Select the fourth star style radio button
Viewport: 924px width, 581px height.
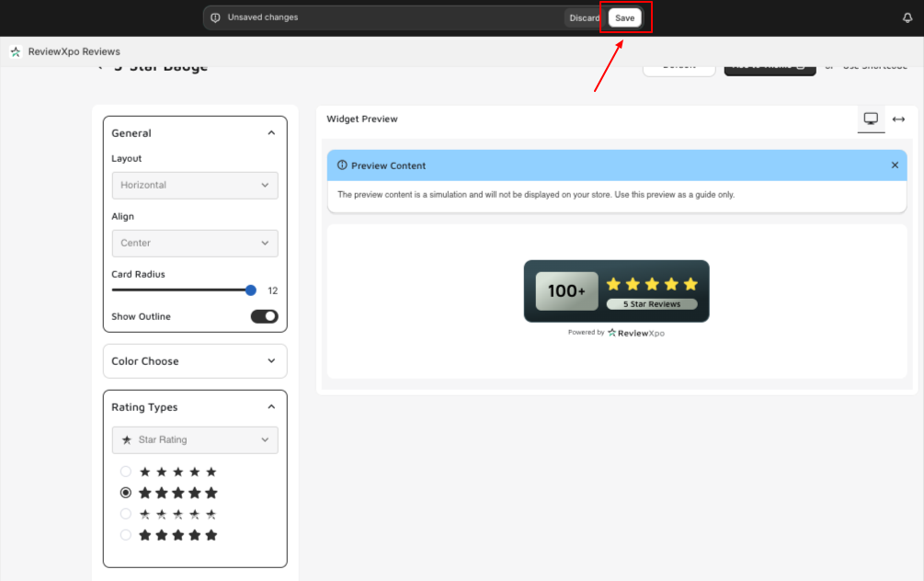pyautogui.click(x=126, y=535)
